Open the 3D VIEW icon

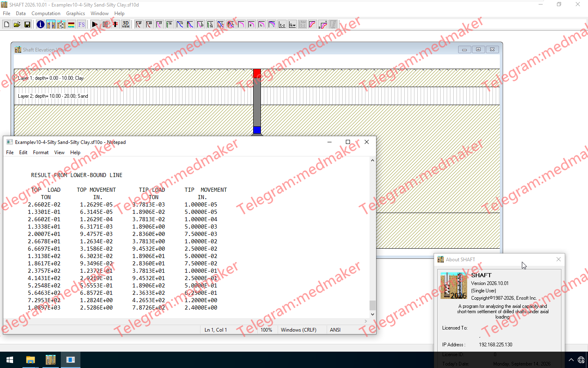(125, 25)
